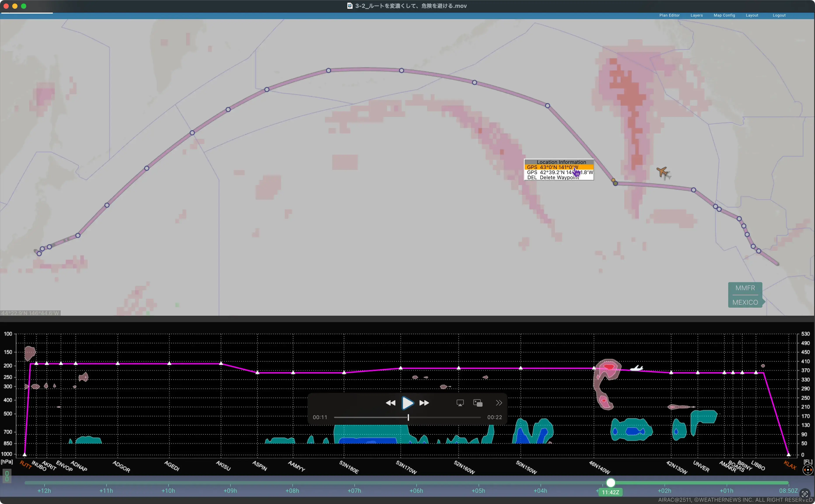Choose Delete Waypoint in popup
This screenshot has height=504, width=815.
point(553,178)
